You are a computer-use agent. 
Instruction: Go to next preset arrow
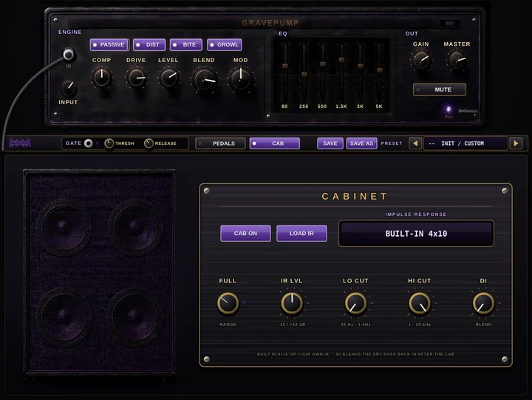click(x=516, y=143)
